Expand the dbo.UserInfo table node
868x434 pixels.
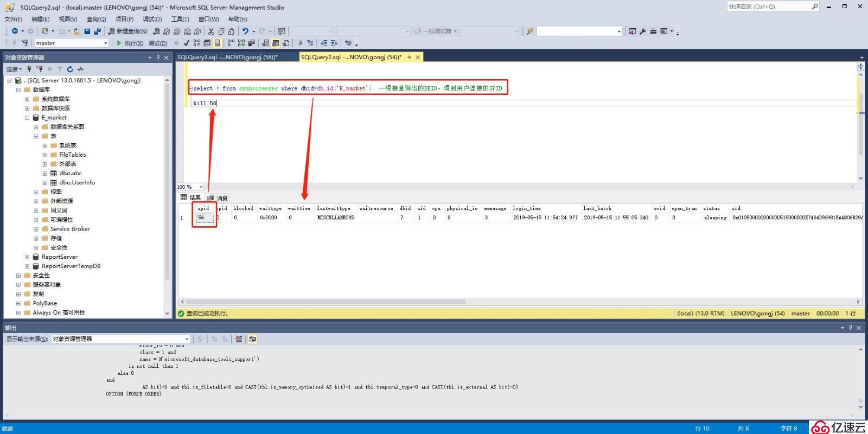[44, 183]
